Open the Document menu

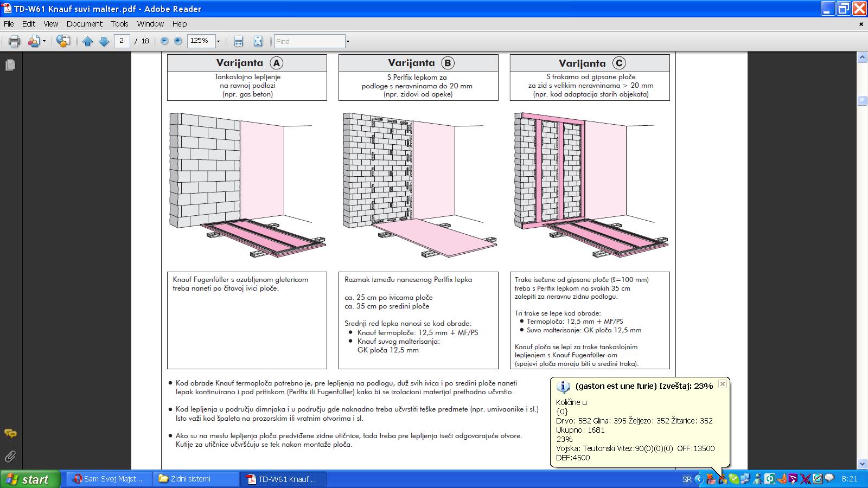click(x=84, y=24)
